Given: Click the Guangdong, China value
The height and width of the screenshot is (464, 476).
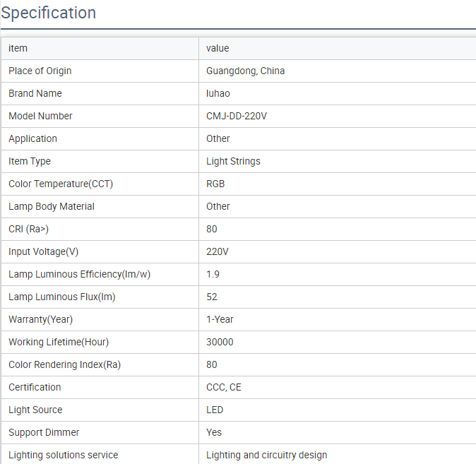Looking at the screenshot, I should pyautogui.click(x=245, y=71).
